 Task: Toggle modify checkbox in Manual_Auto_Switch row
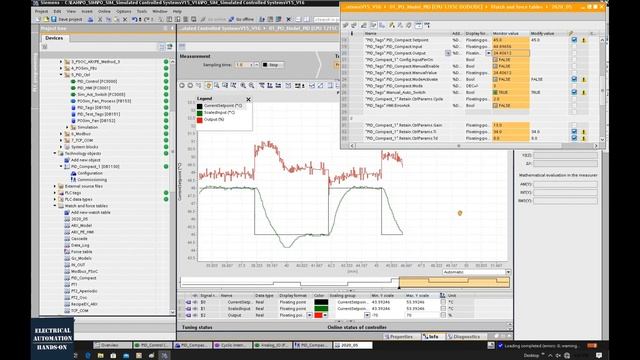(x=574, y=92)
